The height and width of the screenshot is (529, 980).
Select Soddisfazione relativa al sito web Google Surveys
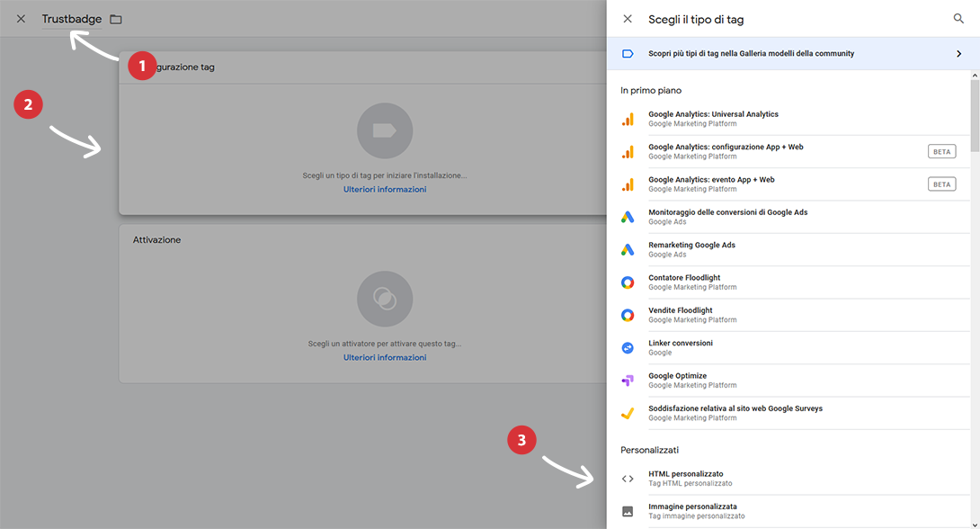[795, 413]
